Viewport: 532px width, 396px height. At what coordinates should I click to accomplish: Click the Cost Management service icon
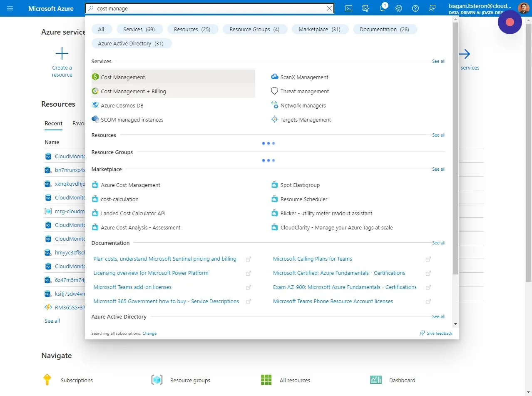click(x=95, y=77)
